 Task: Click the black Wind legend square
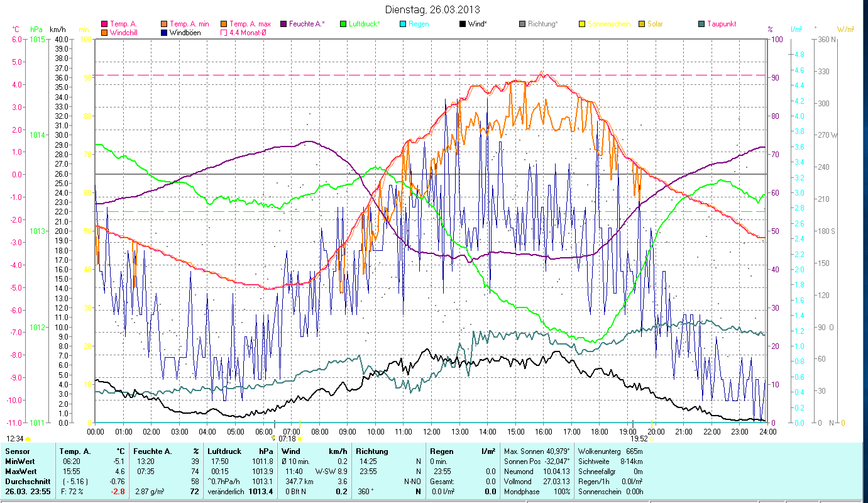click(462, 24)
